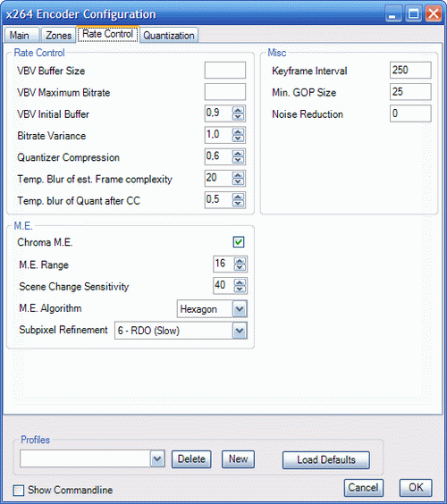
Task: Decrease Temp. Blur of Frame complexity value
Action: tap(238, 182)
